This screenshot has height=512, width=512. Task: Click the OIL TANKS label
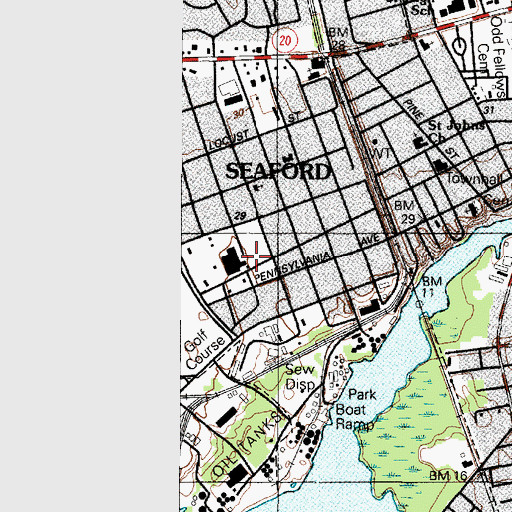click(246, 445)
